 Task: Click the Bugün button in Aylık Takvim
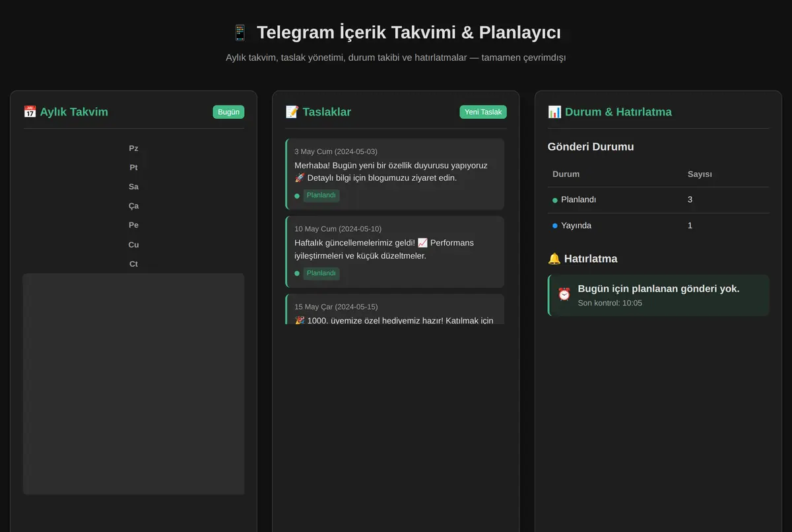[x=228, y=112]
